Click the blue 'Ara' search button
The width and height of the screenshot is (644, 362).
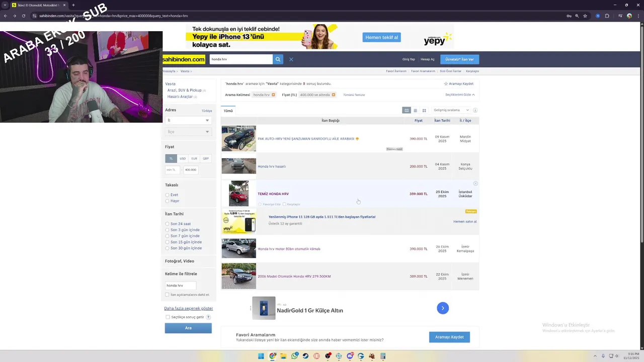click(188, 328)
